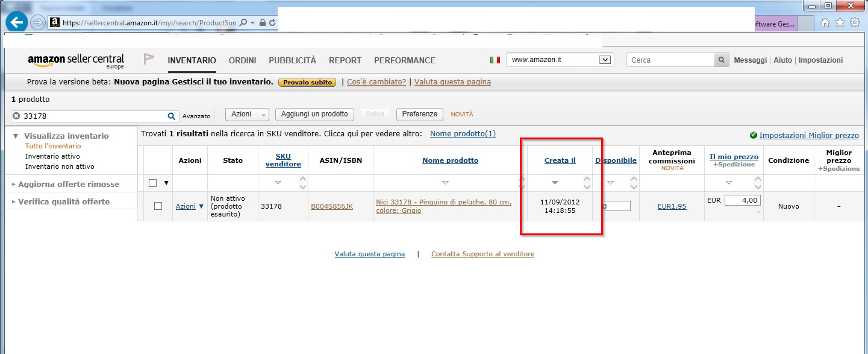The height and width of the screenshot is (354, 868).
Task: Open the Azioni toolbar dropdown
Action: (x=247, y=114)
